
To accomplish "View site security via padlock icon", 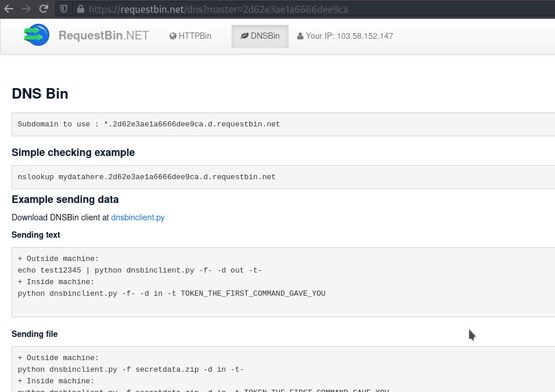I will [81, 9].
